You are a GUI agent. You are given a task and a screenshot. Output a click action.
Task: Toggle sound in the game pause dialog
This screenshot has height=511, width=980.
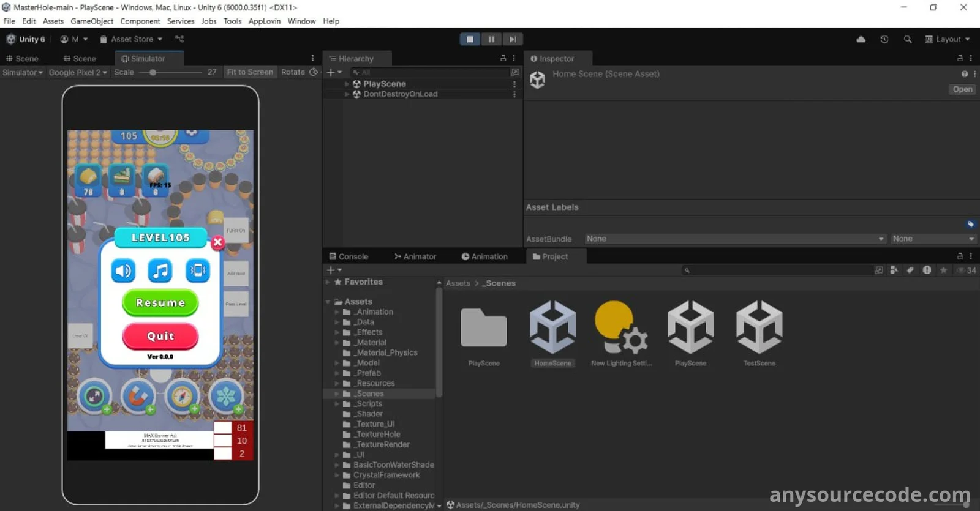pos(123,270)
